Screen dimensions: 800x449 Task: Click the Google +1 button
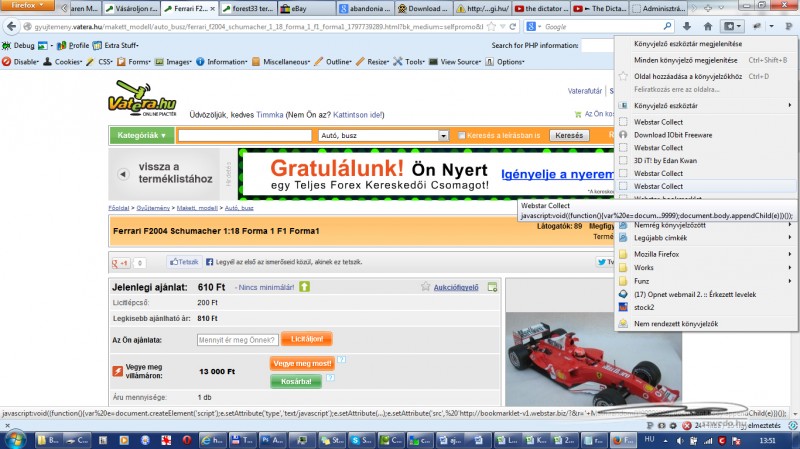point(121,263)
